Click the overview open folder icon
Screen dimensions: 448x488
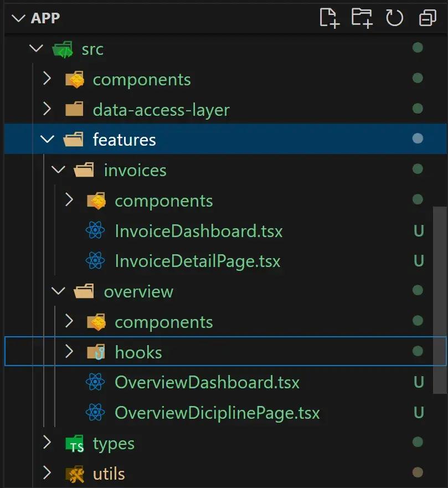click(x=84, y=291)
